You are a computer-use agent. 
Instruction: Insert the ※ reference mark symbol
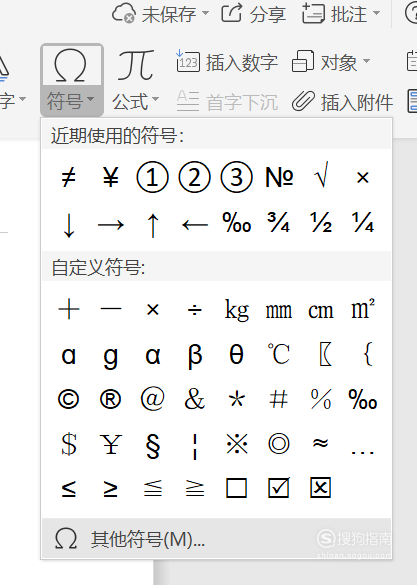pyautogui.click(x=237, y=444)
